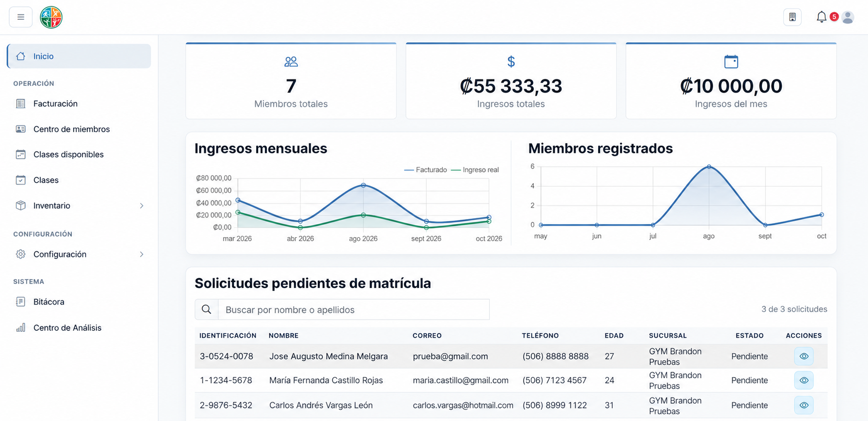The height and width of the screenshot is (421, 868).
Task: Select phone number (506) 8999 1122
Action: (x=555, y=406)
